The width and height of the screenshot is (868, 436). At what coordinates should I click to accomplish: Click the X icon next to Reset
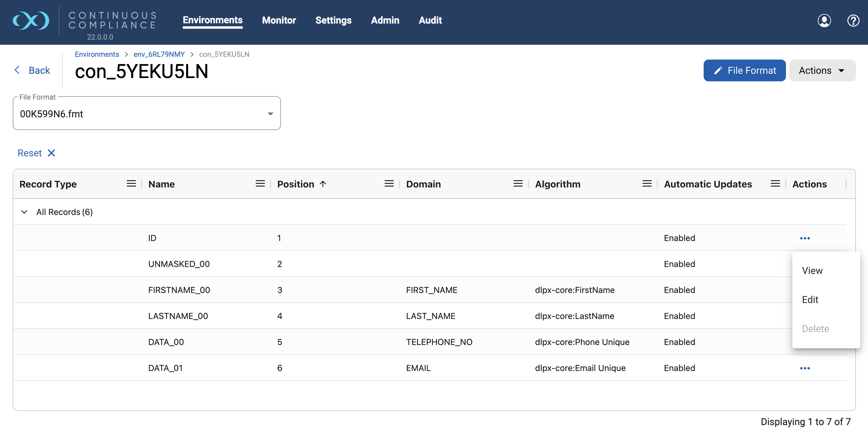51,153
